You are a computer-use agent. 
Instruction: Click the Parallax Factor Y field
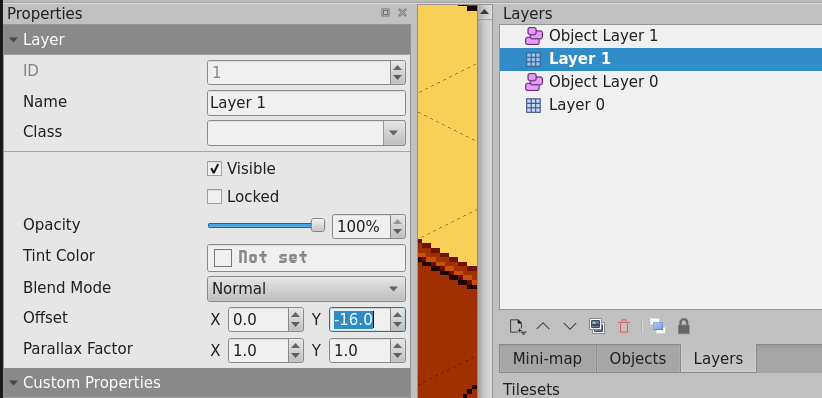(360, 351)
